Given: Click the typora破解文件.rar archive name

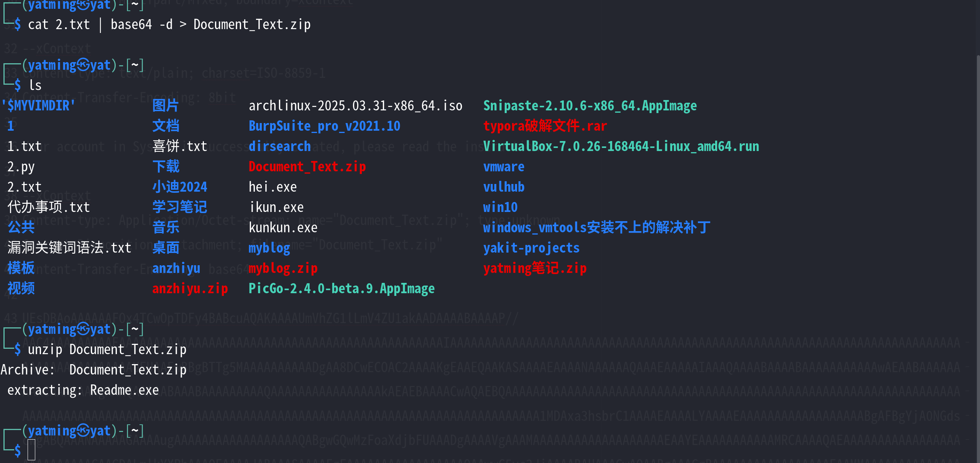Looking at the screenshot, I should pos(545,126).
